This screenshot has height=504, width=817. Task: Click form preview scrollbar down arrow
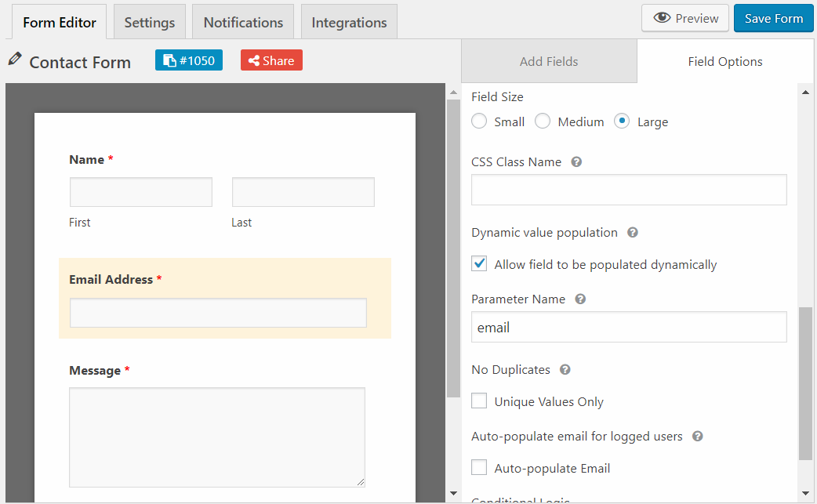(453, 493)
